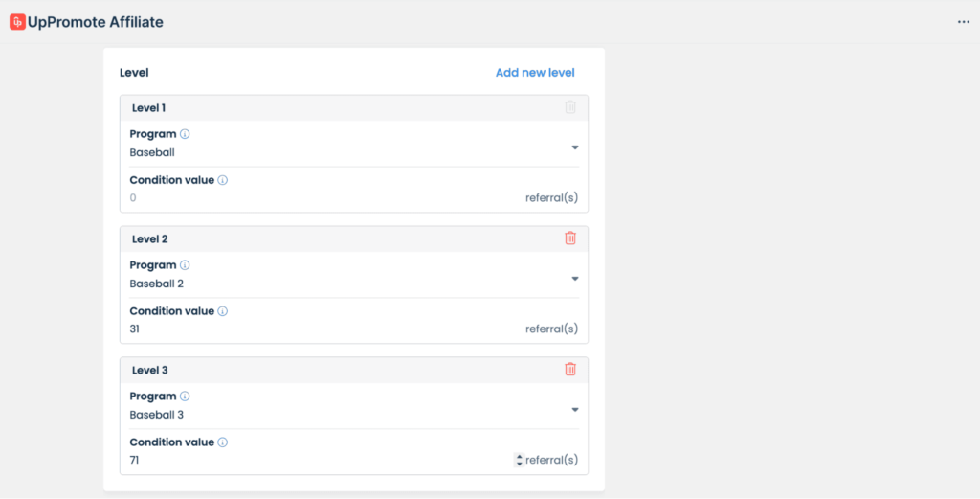Click the Level 1 Program info icon

pos(185,134)
